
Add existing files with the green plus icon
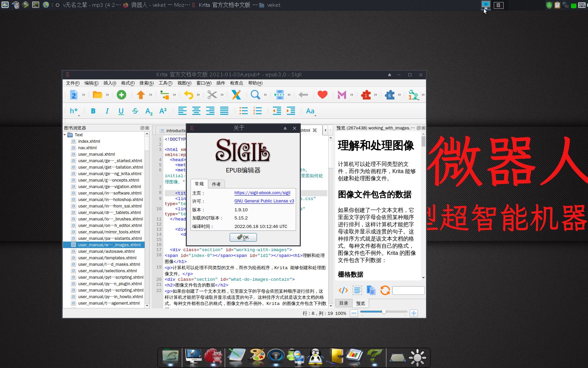click(x=121, y=95)
